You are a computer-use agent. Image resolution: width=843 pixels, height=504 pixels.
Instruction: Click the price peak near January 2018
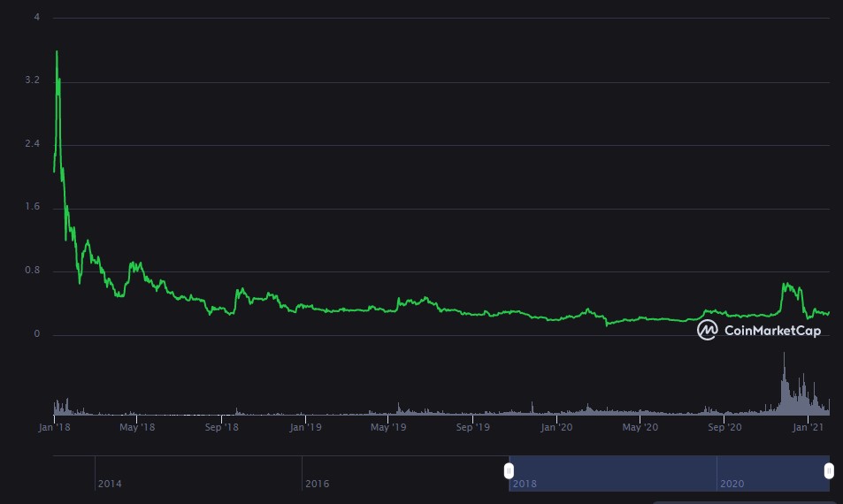[57, 52]
